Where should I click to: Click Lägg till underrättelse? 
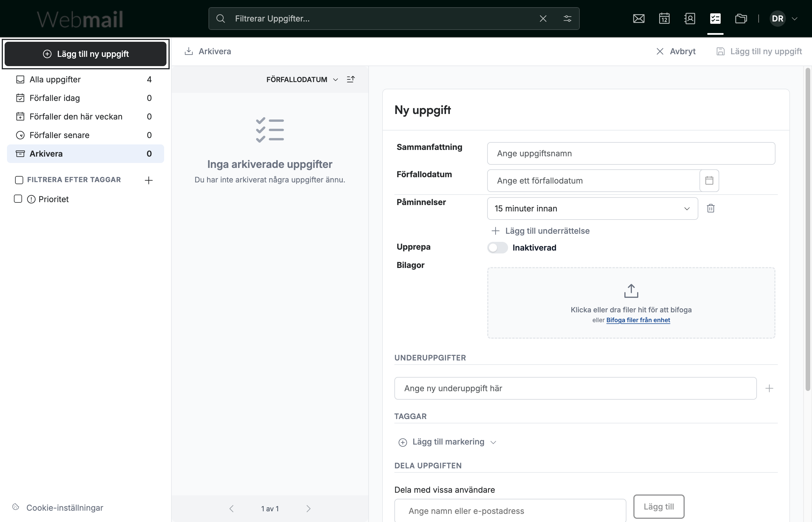click(x=541, y=231)
